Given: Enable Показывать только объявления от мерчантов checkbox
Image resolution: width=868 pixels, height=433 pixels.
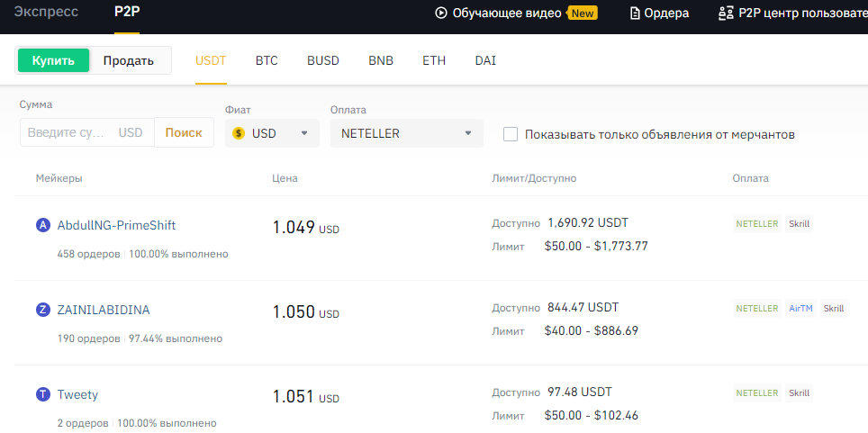Looking at the screenshot, I should [511, 134].
